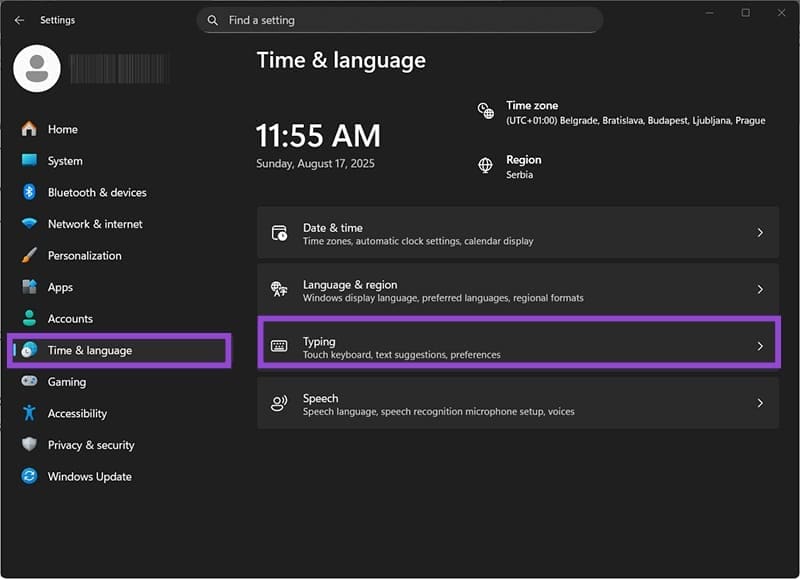Open the System settings entry
Viewport: 800px width, 579px height.
tap(119, 161)
